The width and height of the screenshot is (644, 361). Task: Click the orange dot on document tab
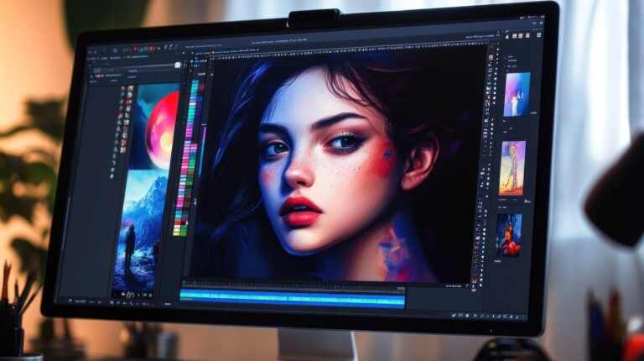pyautogui.click(x=214, y=52)
